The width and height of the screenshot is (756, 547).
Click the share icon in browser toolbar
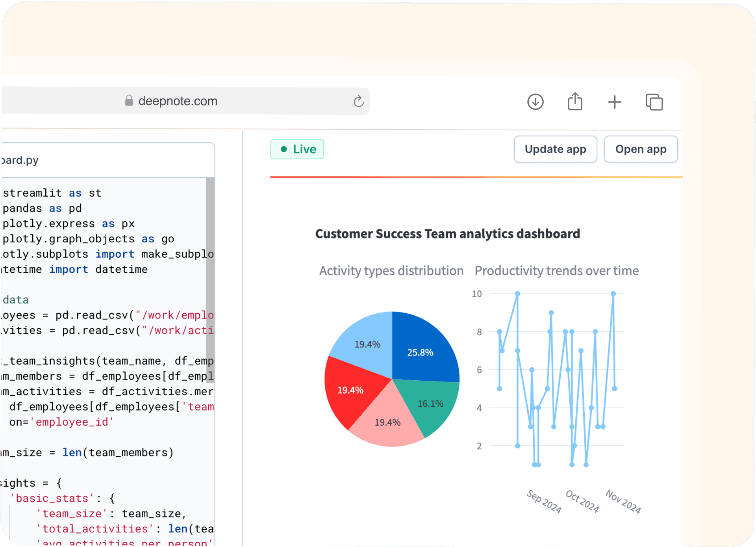[x=575, y=102]
